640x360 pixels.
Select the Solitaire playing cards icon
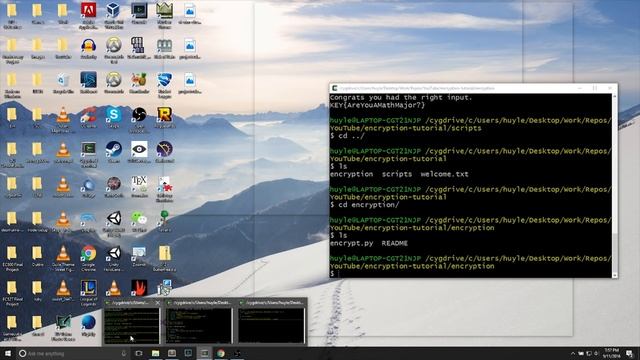click(164, 189)
